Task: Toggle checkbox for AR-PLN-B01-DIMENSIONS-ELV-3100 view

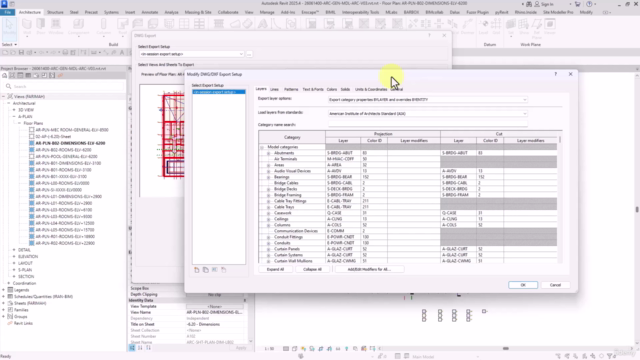Action: point(31,163)
